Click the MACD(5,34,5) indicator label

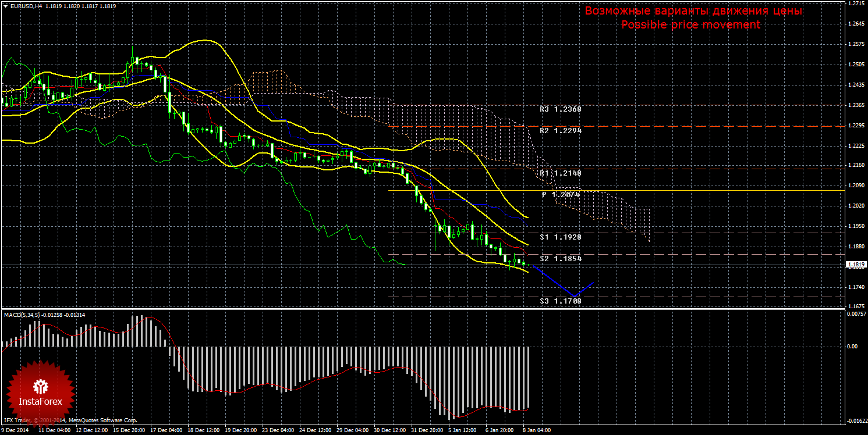pyautogui.click(x=22, y=315)
